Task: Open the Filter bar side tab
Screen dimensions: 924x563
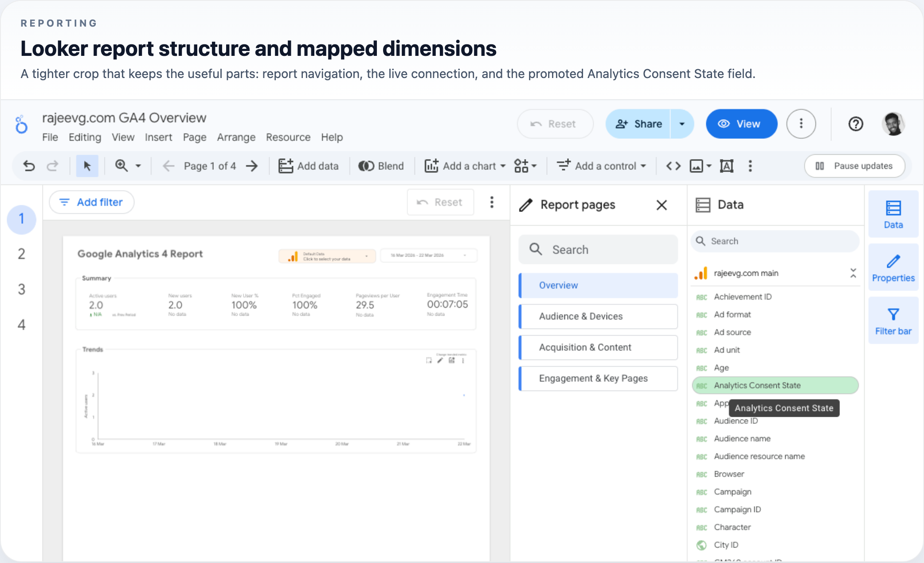Action: pyautogui.click(x=893, y=321)
